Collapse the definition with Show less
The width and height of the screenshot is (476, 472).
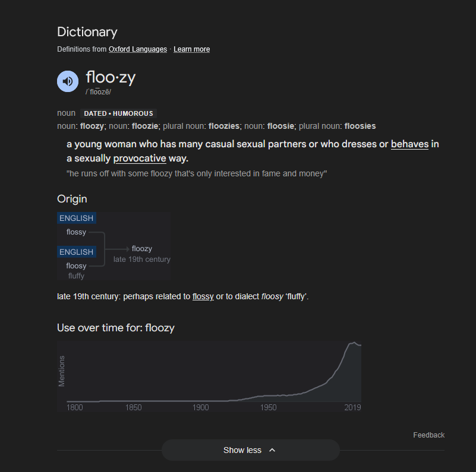(x=250, y=450)
